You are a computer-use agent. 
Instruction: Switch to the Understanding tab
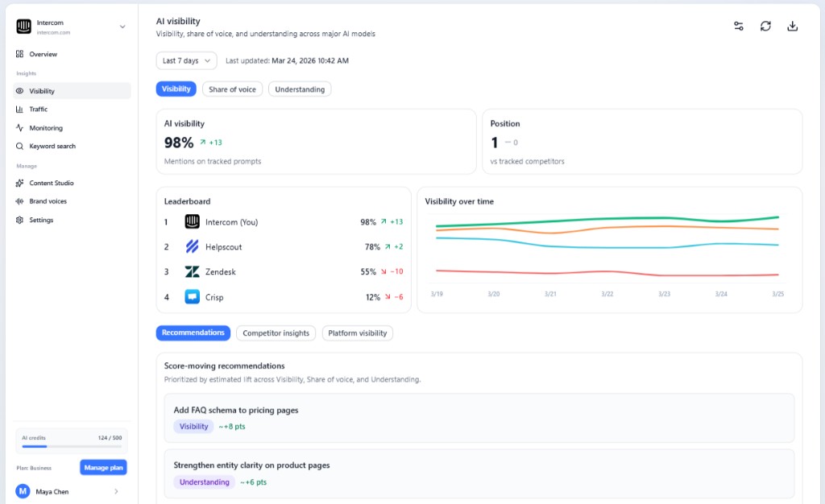point(300,89)
